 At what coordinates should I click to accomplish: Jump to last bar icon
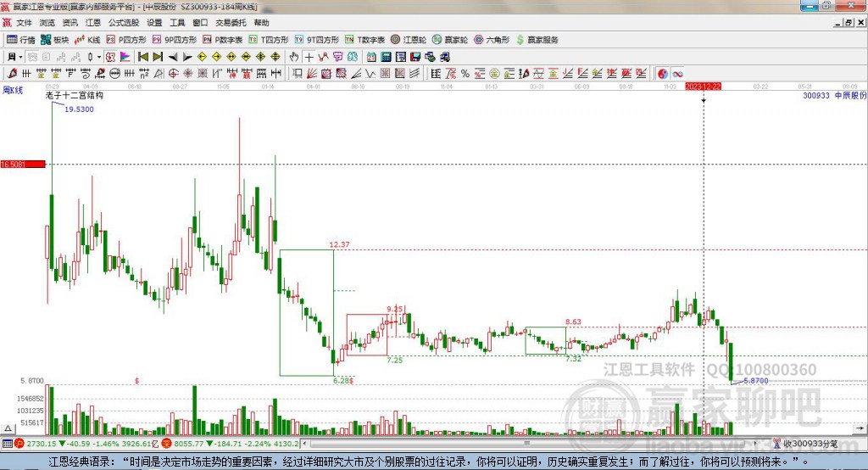(158, 57)
